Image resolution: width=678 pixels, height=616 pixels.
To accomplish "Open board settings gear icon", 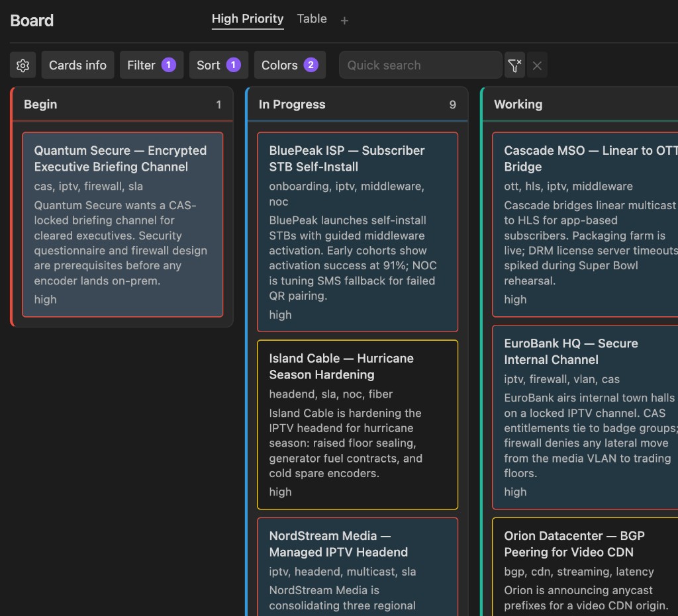I will pyautogui.click(x=23, y=66).
